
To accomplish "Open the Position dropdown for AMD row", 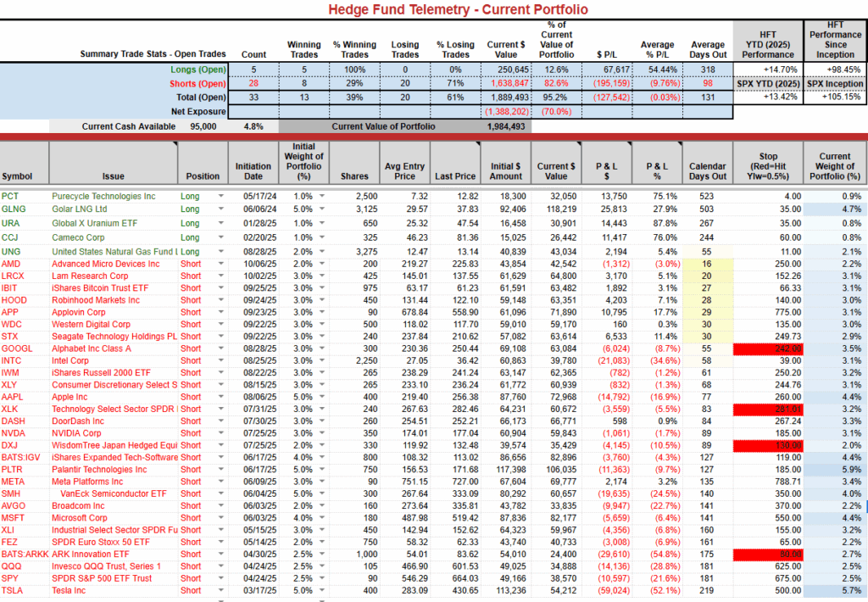I will [x=220, y=265].
